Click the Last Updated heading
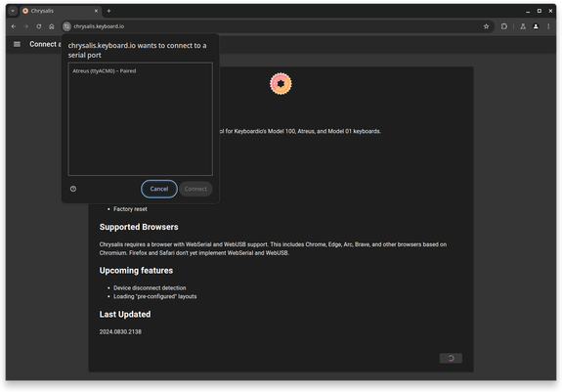 [125, 314]
